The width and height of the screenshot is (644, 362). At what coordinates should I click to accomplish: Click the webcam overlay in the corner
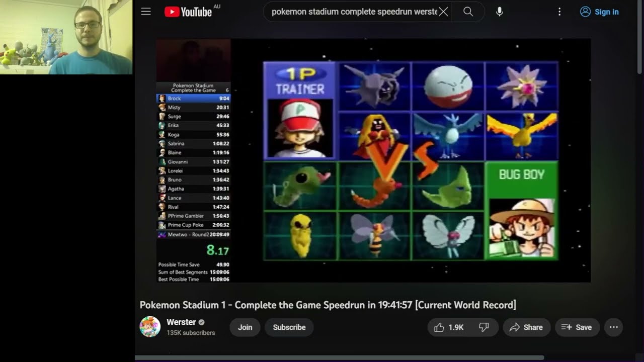[66, 37]
